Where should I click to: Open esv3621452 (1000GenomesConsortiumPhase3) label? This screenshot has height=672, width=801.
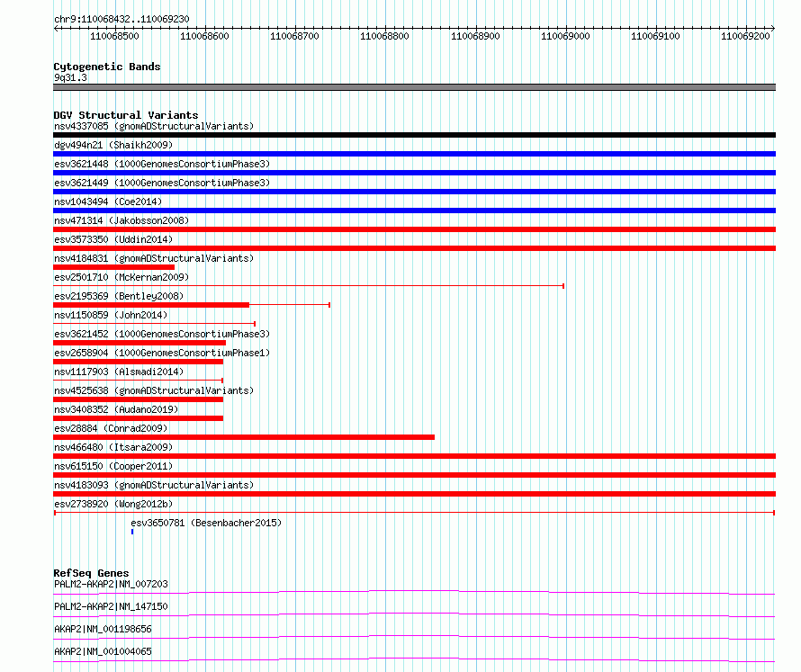[162, 334]
